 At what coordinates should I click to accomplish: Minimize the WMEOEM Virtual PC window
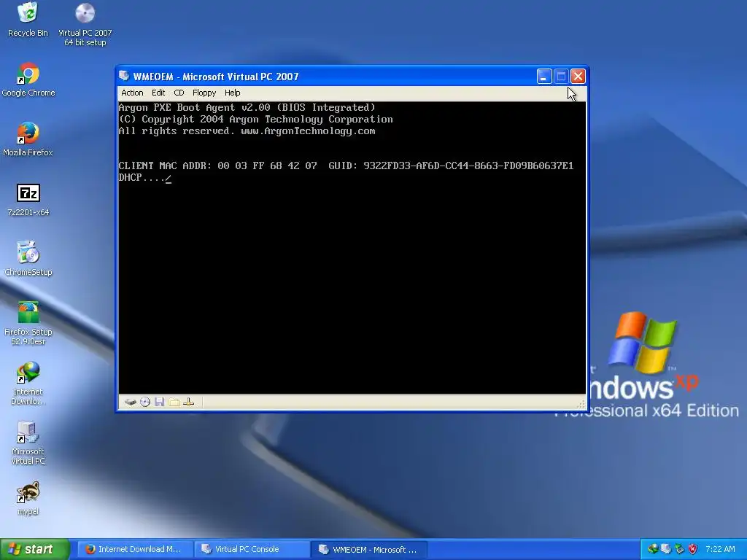[x=544, y=76]
